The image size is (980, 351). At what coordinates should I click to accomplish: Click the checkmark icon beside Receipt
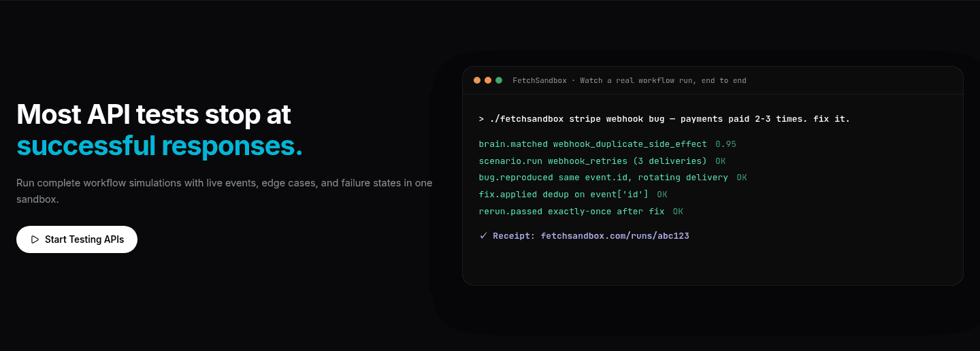[483, 236]
